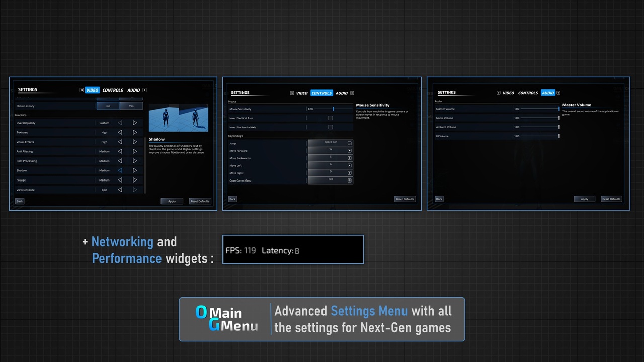Image resolution: width=644 pixels, height=362 pixels.
Task: Set Show Latency to No
Action: (x=108, y=106)
